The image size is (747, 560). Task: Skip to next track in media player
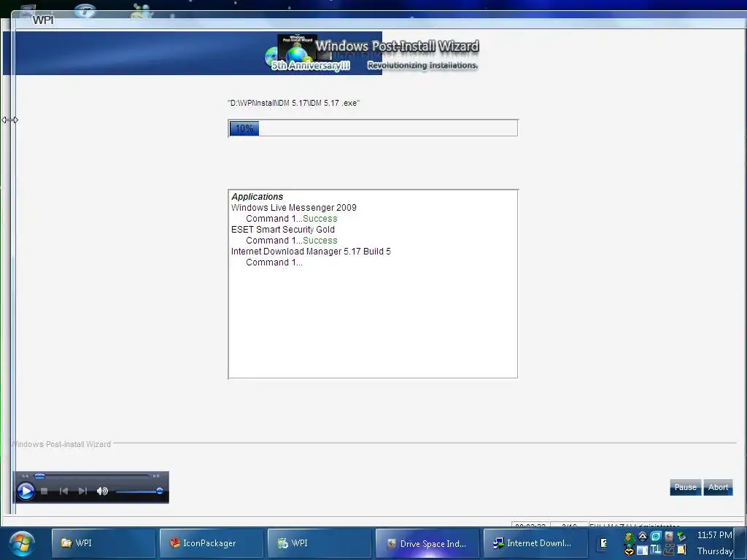click(82, 491)
